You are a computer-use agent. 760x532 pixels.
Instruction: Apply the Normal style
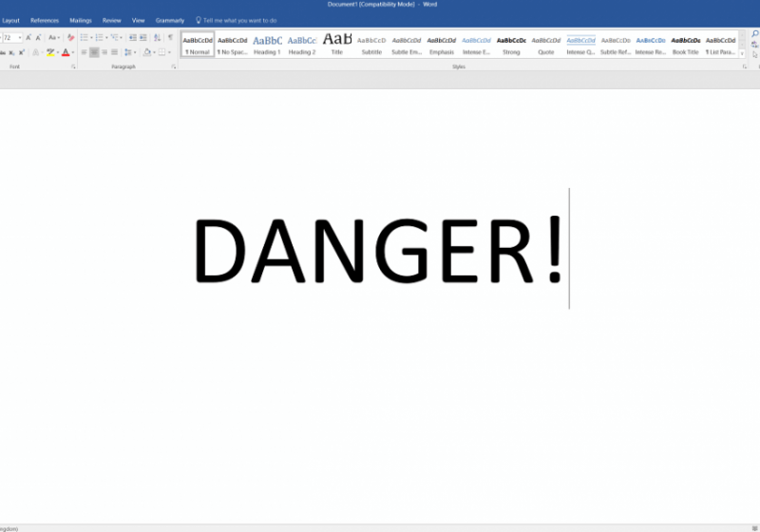(x=198, y=45)
